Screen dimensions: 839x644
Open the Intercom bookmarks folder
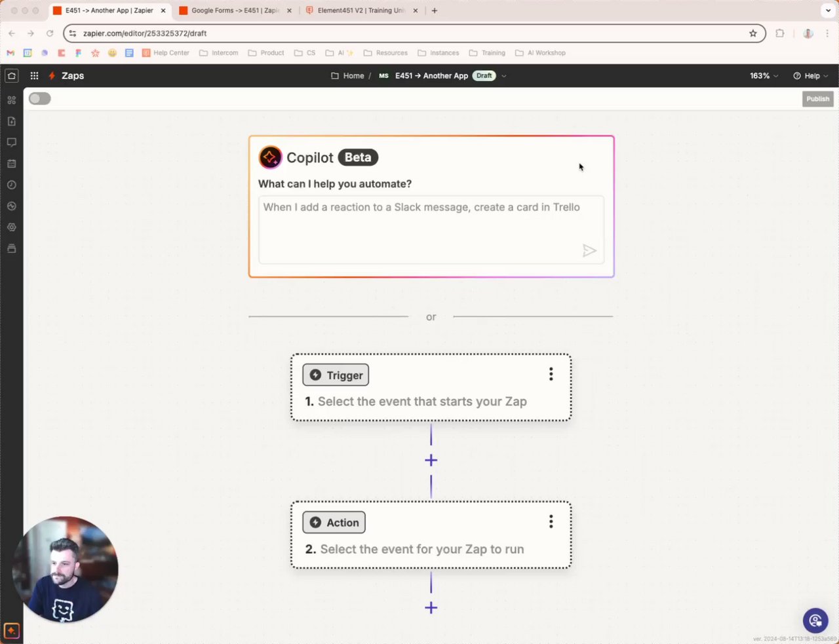point(219,53)
